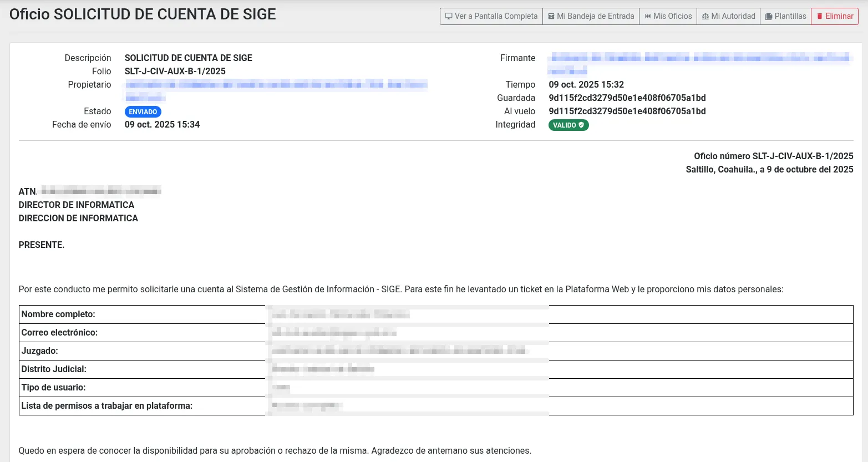Click the monitor icon for full screen view
The image size is (868, 462).
click(x=449, y=17)
